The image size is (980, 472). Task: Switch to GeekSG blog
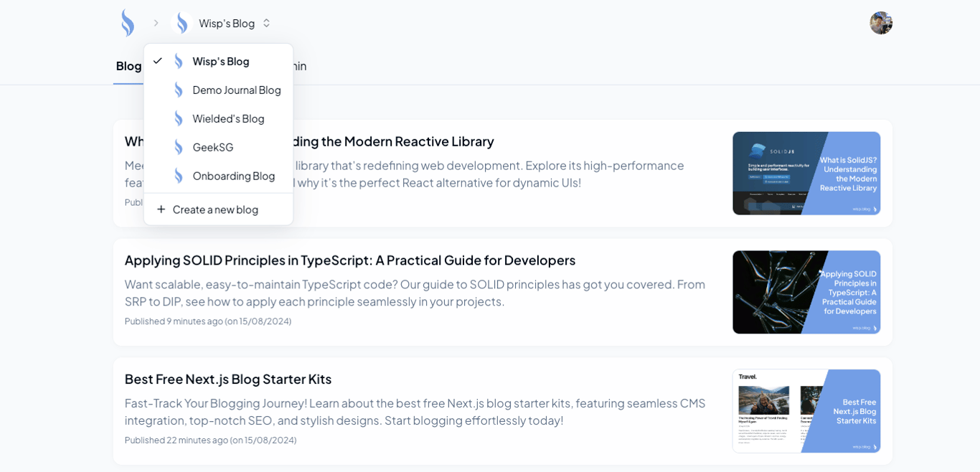tap(212, 147)
